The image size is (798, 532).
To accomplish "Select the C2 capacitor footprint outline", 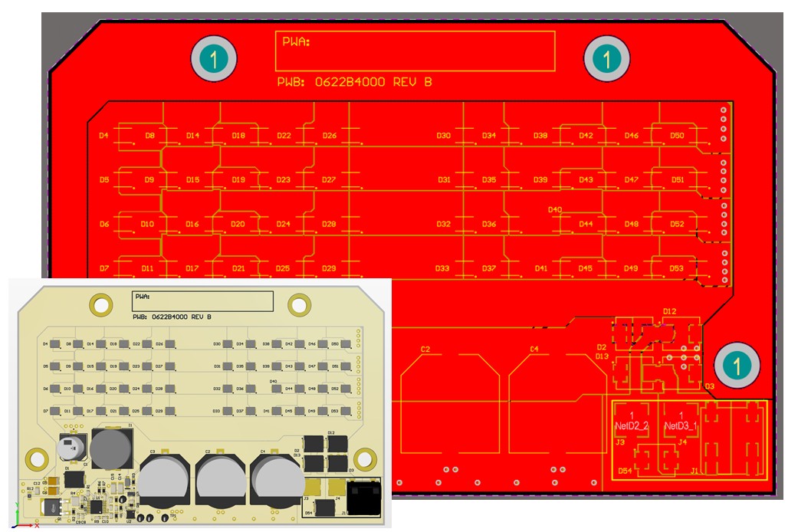I will pyautogui.click(x=449, y=403).
